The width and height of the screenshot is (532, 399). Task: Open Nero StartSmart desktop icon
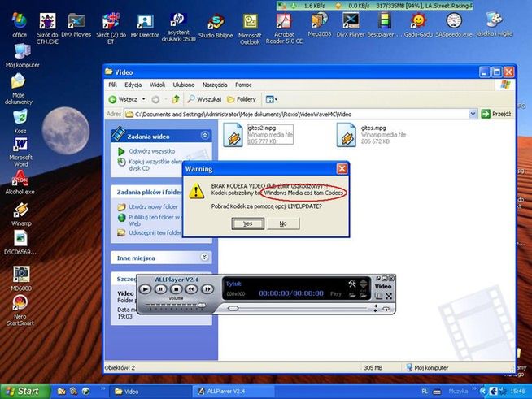tap(20, 310)
